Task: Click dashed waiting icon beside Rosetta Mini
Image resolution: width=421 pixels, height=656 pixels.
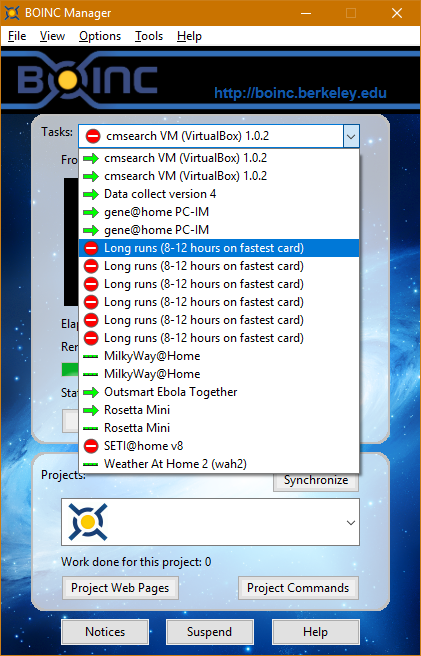Action: point(91,429)
